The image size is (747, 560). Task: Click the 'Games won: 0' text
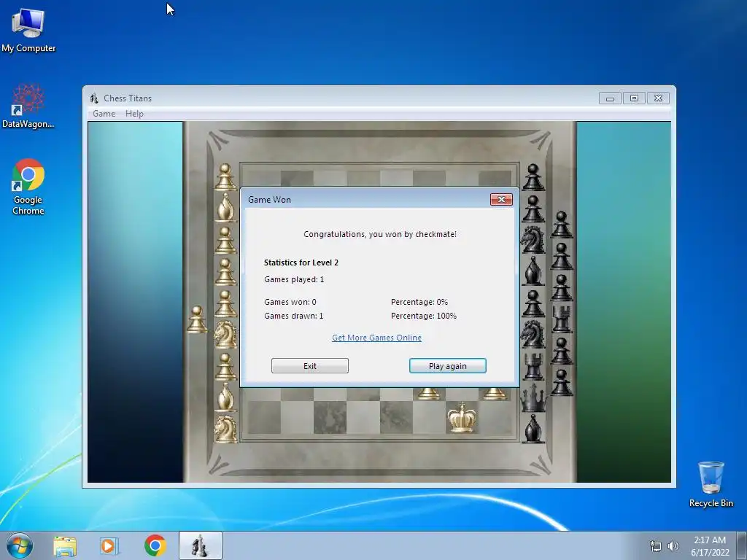290,302
